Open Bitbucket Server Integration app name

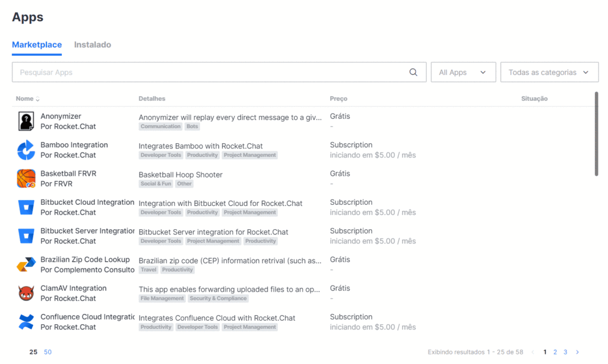coord(87,231)
